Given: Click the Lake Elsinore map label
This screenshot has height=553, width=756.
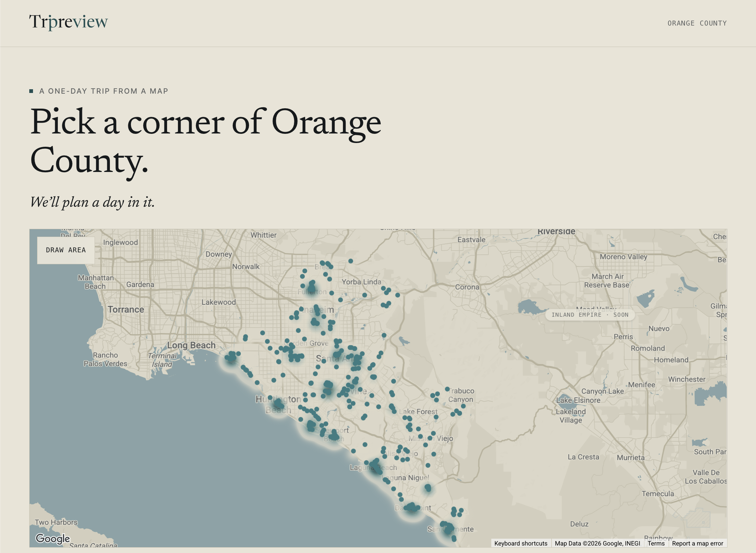Looking at the screenshot, I should 578,400.
